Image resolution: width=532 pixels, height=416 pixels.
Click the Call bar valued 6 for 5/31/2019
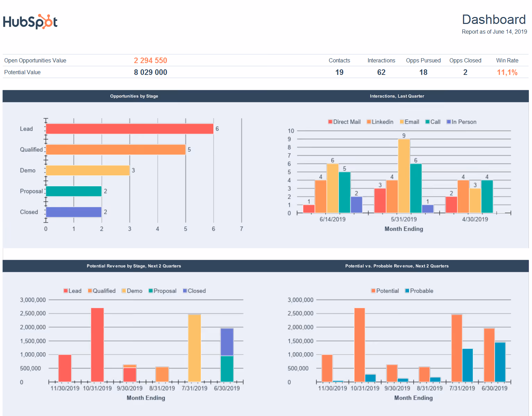click(x=416, y=188)
